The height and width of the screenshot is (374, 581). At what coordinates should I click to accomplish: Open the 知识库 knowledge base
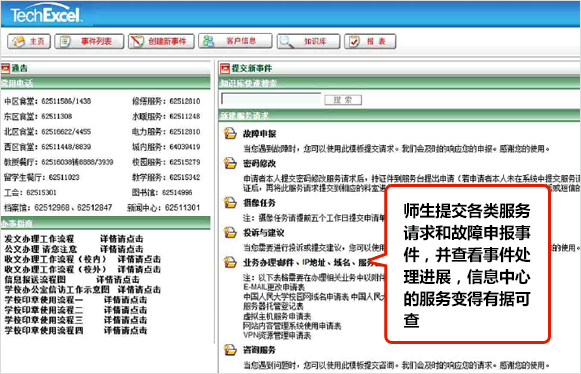point(308,41)
